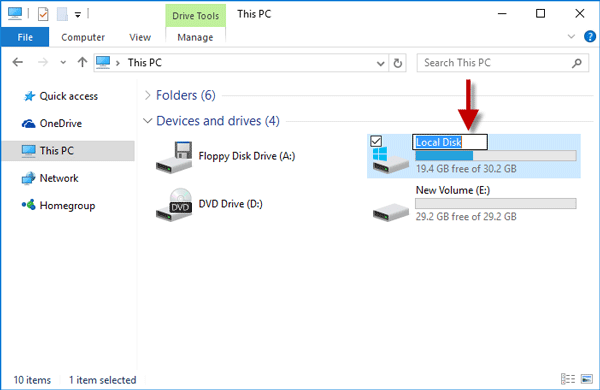This screenshot has height=390, width=600.
Task: Uncheck the Local Disk item checkbox
Action: tap(376, 141)
